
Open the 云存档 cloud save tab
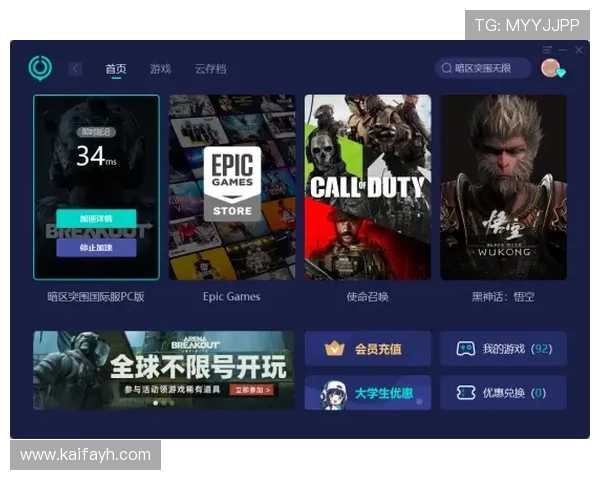[x=210, y=69]
